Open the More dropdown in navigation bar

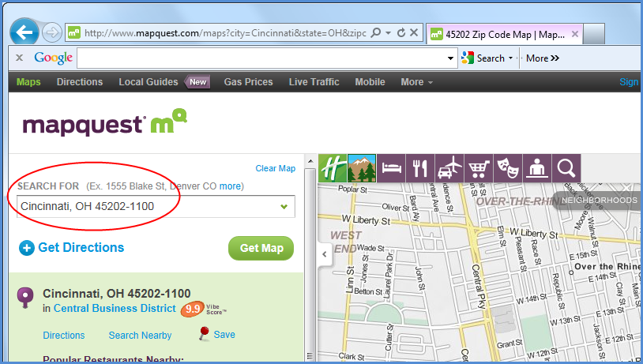pyautogui.click(x=416, y=82)
